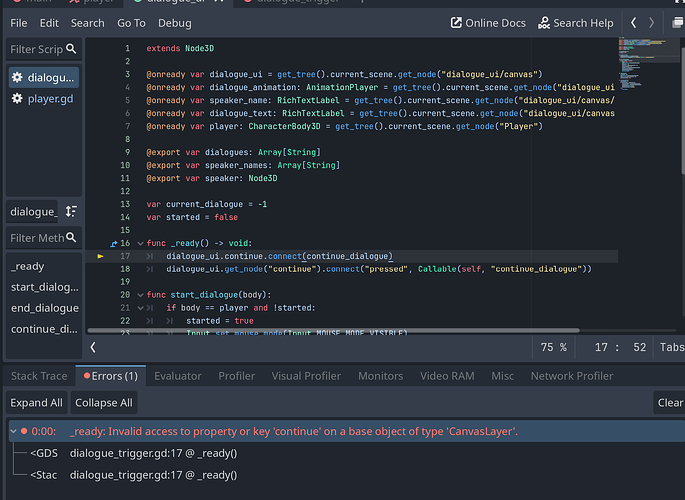The width and height of the screenshot is (685, 500).
Task: Open player.gd in the script list
Action: 43,99
